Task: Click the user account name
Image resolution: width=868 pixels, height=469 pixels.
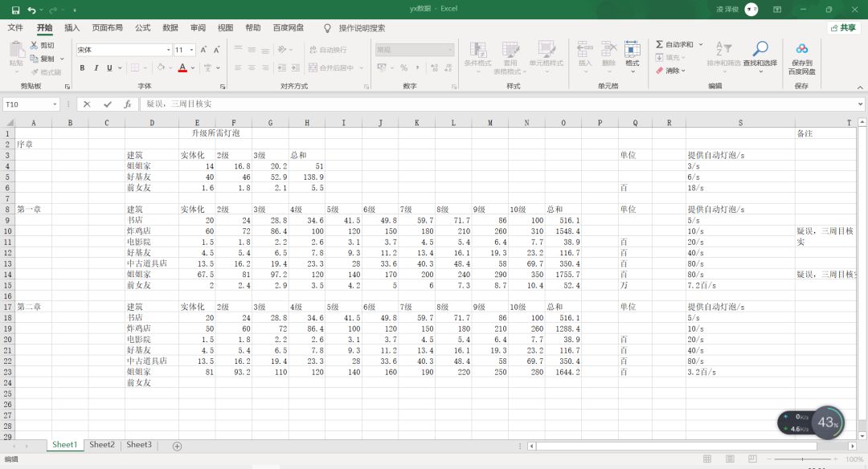Action: [727, 10]
